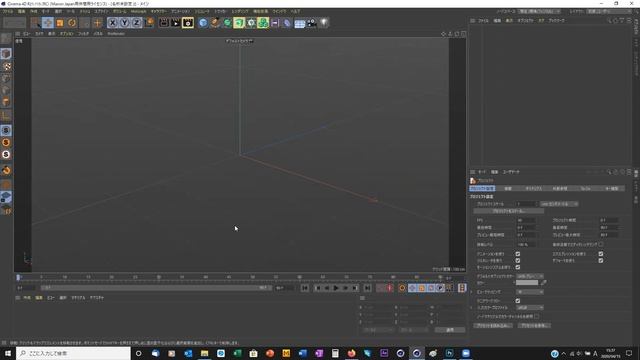Activate the Rotate tool
Viewport: 640px width, 360px height.
pos(72,23)
